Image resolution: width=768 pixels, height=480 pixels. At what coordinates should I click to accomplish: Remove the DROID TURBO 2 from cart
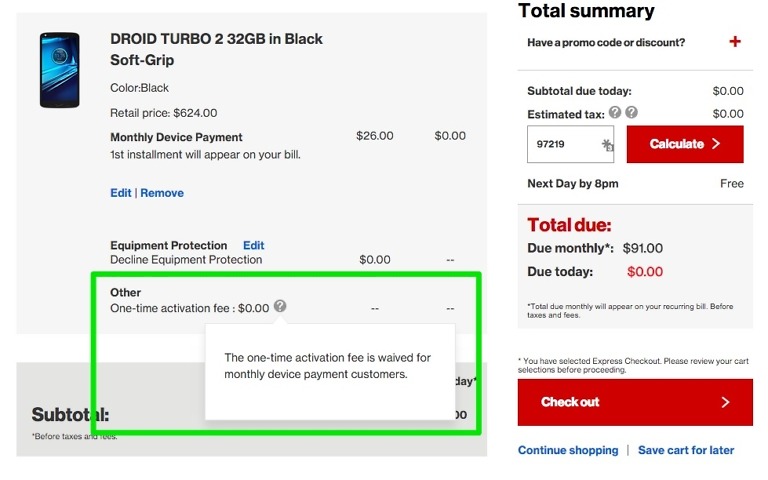point(162,193)
